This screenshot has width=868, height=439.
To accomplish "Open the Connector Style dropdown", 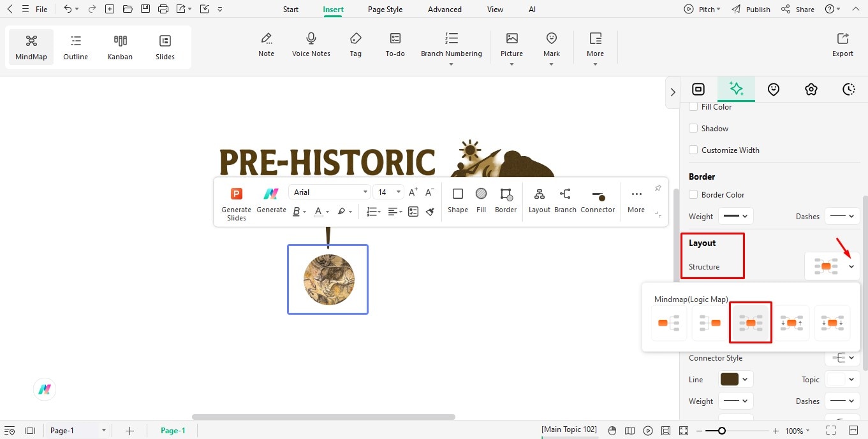I will [842, 358].
